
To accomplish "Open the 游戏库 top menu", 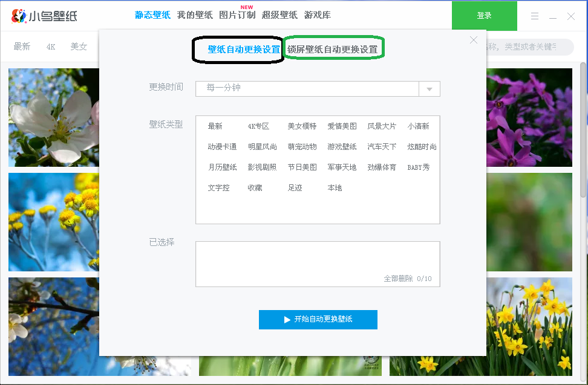I will point(317,15).
